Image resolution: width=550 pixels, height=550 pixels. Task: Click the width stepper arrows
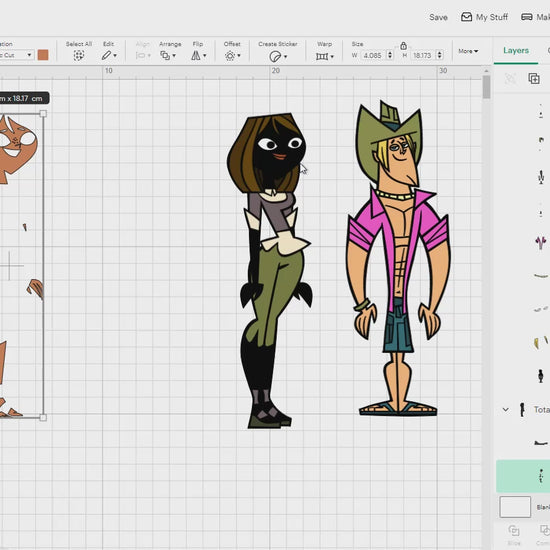click(x=390, y=55)
